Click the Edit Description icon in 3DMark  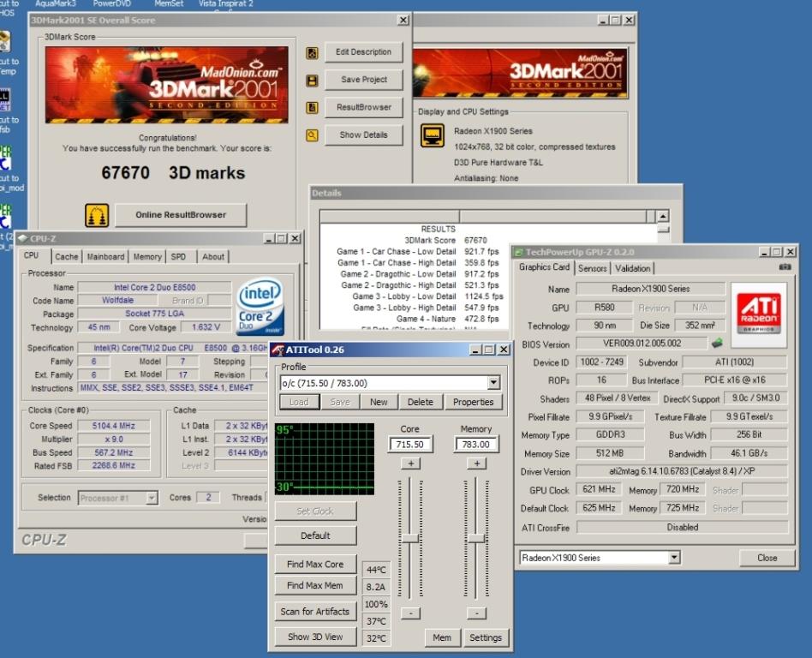coord(312,53)
